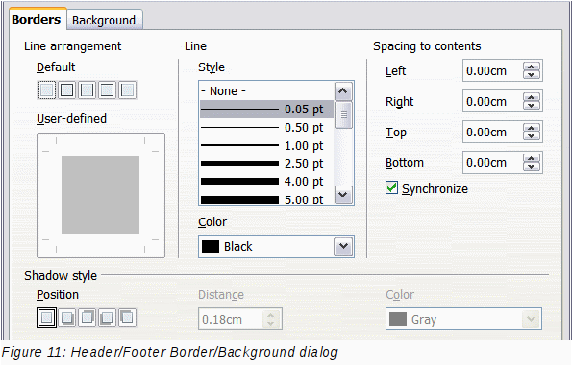
Task: Apply the 'Box' all-four-borders arrangement icon
Action: [67, 90]
